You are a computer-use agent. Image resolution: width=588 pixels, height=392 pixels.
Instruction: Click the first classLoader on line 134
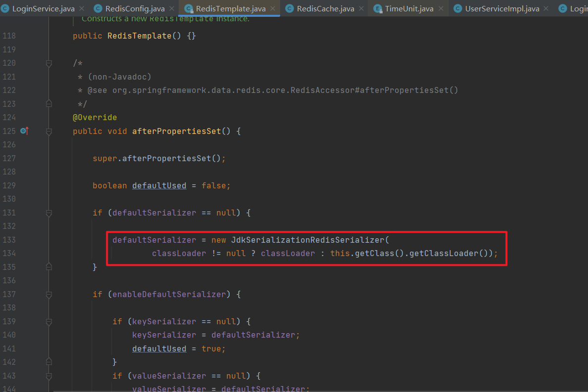click(179, 254)
